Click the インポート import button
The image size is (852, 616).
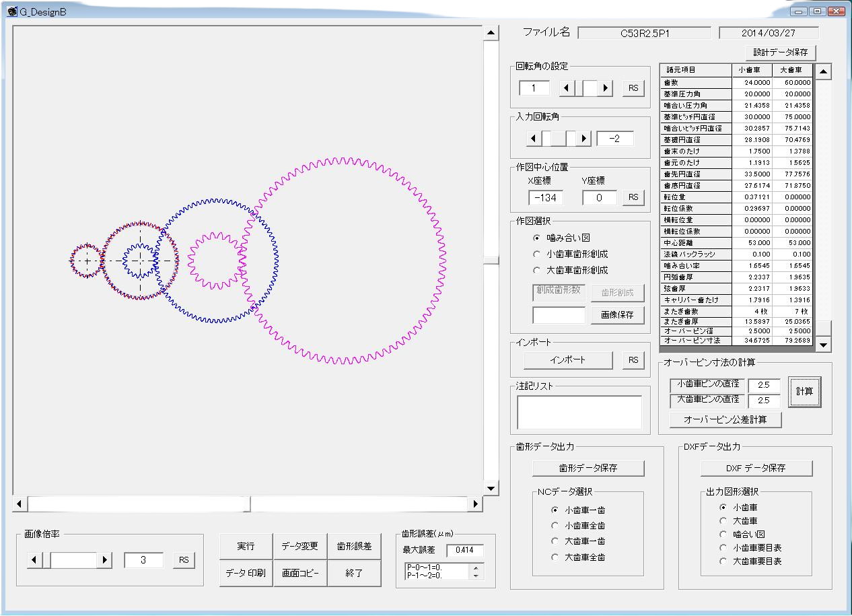click(x=567, y=360)
